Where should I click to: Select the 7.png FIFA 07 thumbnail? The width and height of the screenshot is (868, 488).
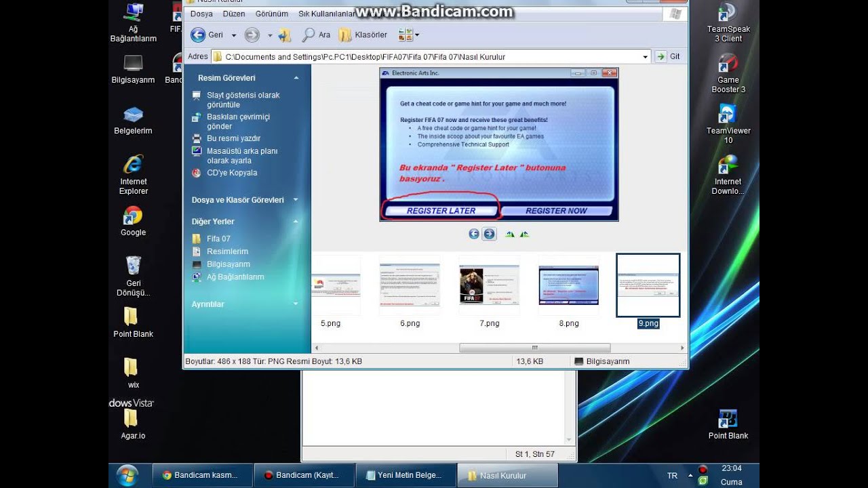tap(489, 285)
